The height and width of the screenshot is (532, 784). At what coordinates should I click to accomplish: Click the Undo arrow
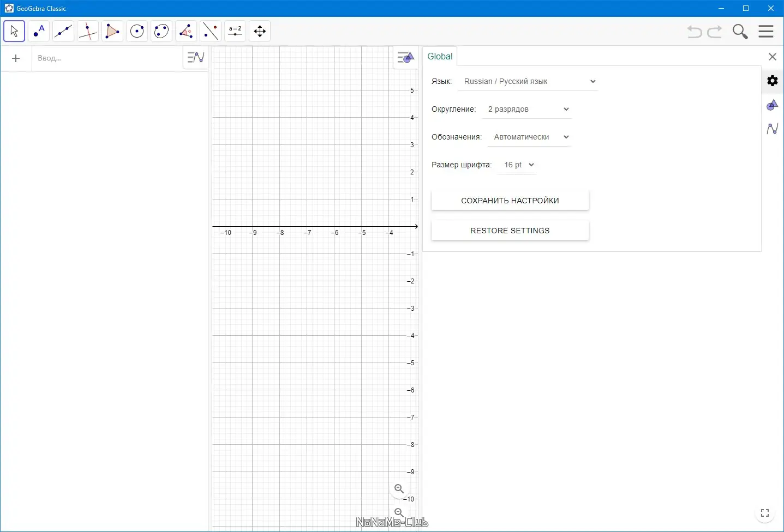(x=695, y=32)
